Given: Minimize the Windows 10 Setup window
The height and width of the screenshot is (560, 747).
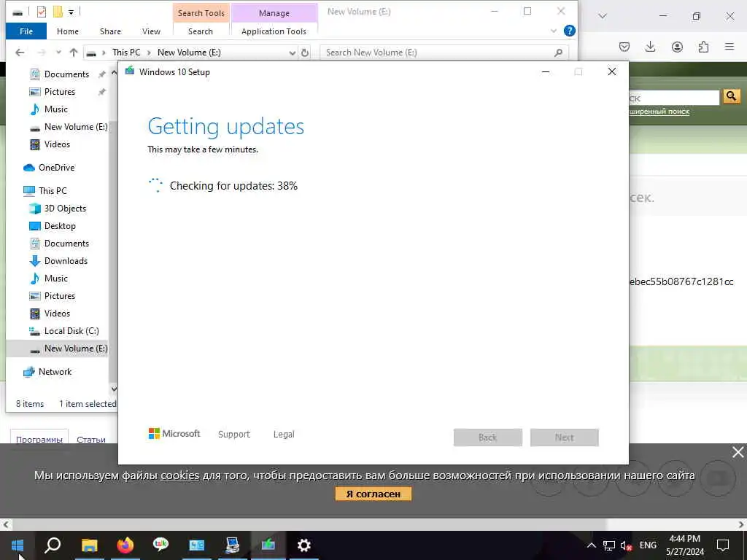Looking at the screenshot, I should point(546,72).
